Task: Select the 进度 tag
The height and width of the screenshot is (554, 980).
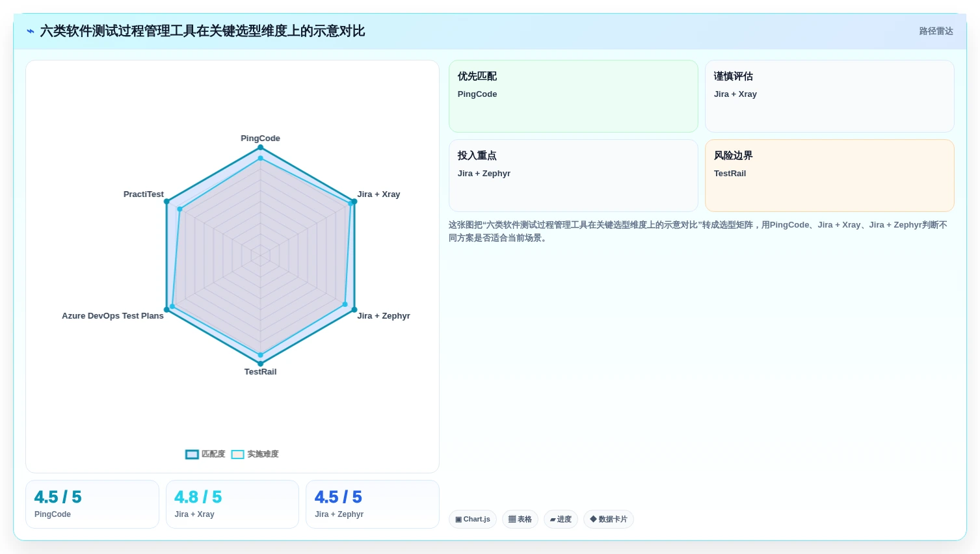Action: pos(561,520)
